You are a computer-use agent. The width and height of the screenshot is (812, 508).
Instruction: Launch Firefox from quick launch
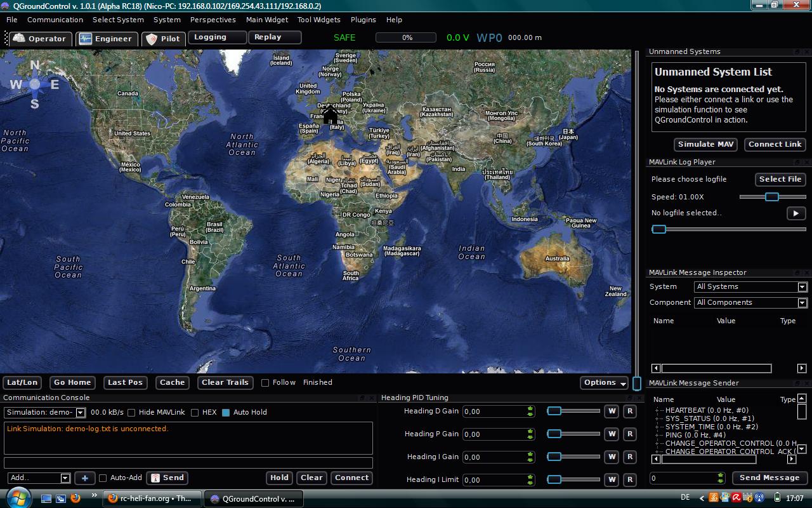point(75,498)
